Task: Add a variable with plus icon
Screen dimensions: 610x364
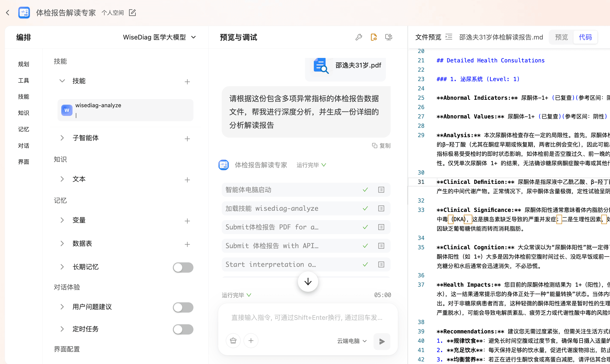Action: [x=187, y=221]
